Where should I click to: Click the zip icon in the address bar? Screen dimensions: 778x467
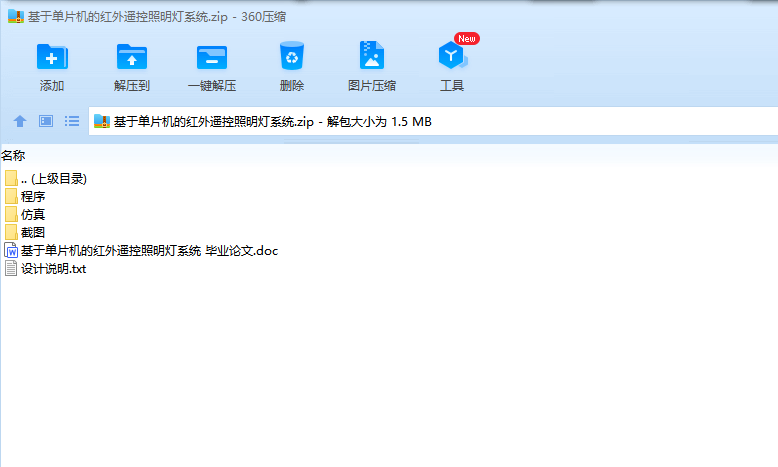click(102, 121)
